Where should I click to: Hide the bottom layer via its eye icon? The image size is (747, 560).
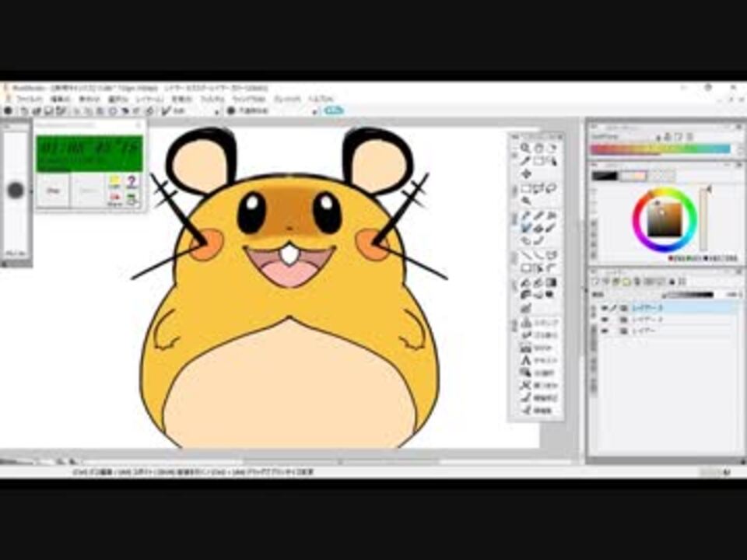coord(605,331)
